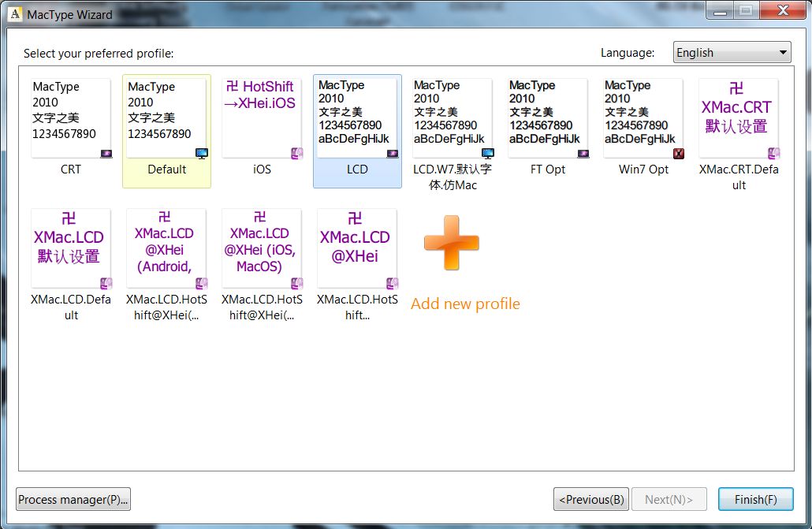Go back with the <Previous(B) button
This screenshot has width=812, height=529.
click(591, 500)
